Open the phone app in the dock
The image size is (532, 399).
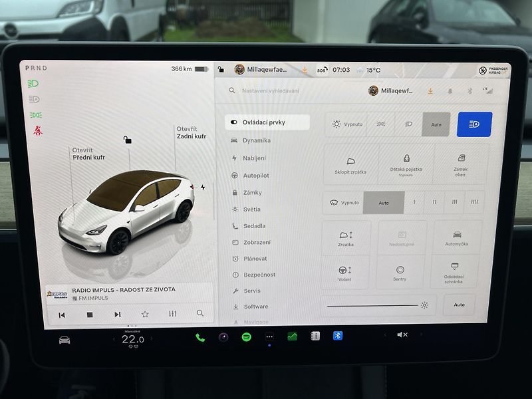click(200, 338)
